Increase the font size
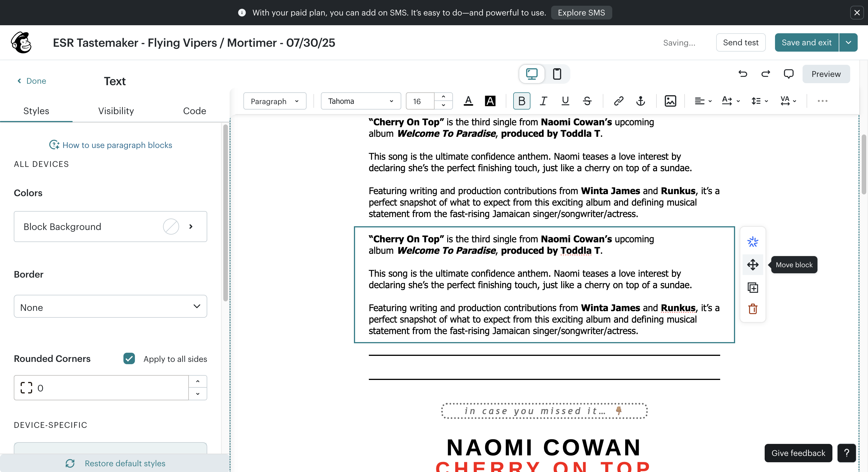This screenshot has width=868, height=472. (443, 97)
